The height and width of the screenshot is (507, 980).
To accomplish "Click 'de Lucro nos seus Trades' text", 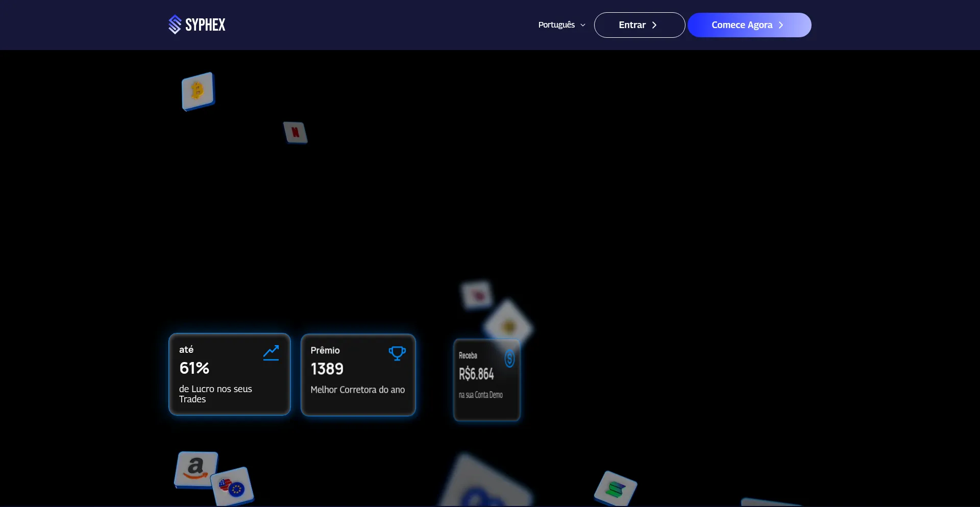I will [215, 394].
